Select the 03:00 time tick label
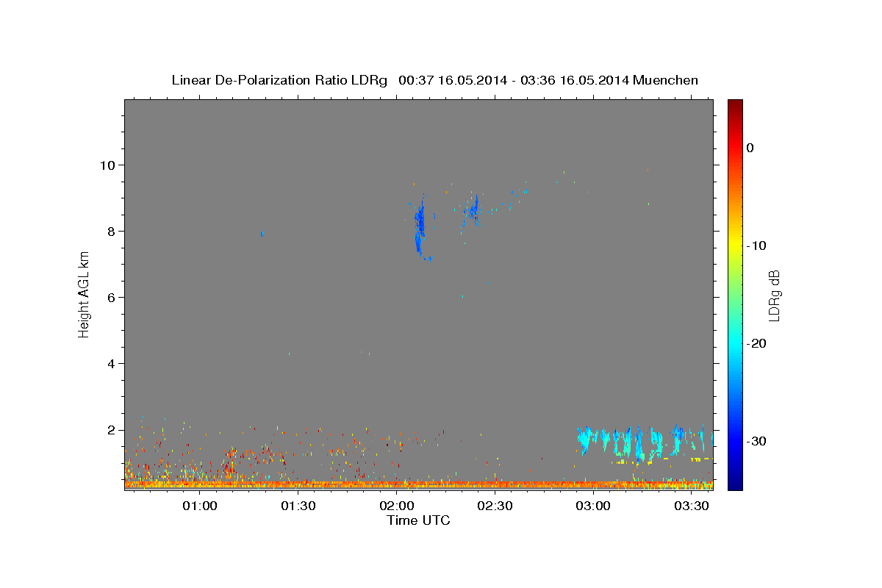 592,506
